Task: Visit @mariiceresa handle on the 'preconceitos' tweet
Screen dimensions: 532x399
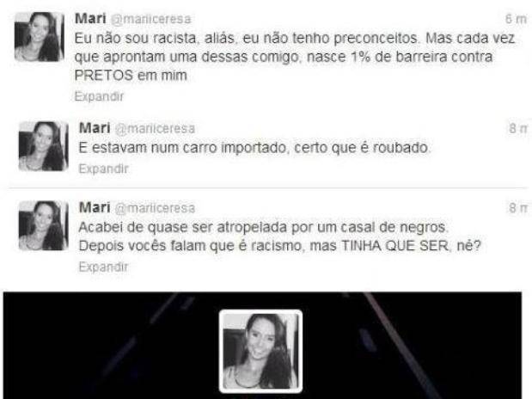Action: [151, 19]
